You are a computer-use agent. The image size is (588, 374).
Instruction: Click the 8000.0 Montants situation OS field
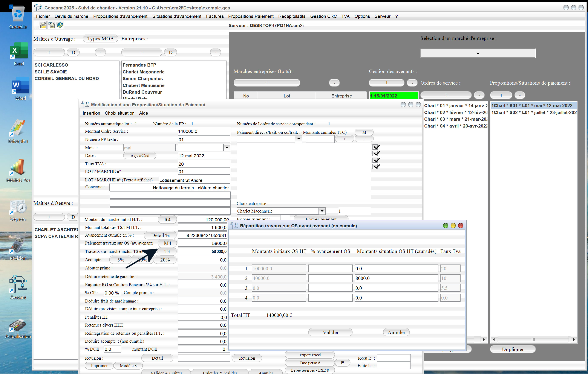point(396,278)
